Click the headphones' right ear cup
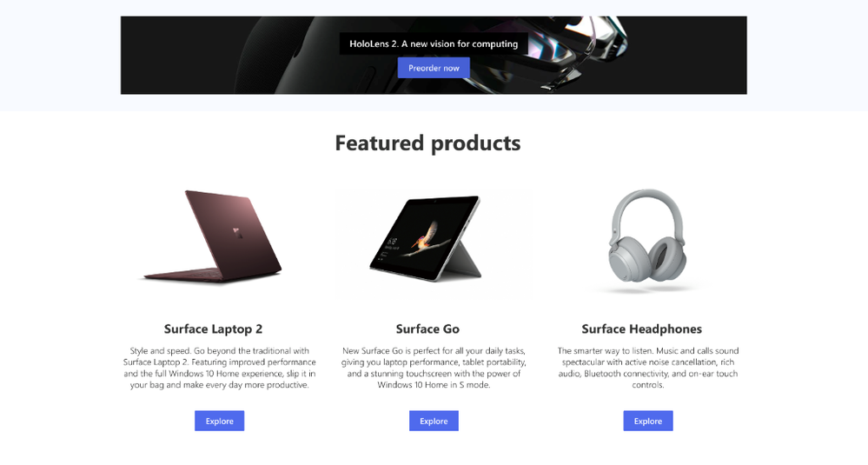The height and width of the screenshot is (465, 868). [x=666, y=260]
